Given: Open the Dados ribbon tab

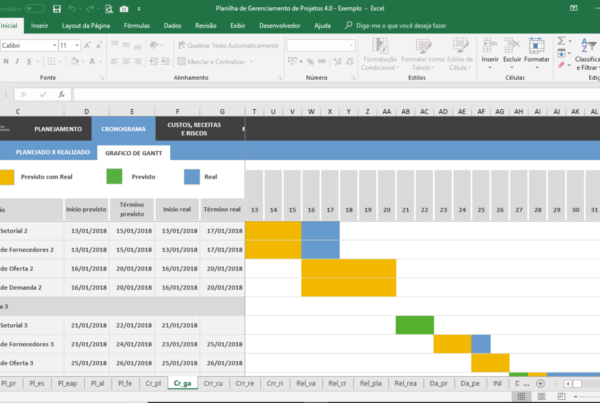Looking at the screenshot, I should point(172,26).
